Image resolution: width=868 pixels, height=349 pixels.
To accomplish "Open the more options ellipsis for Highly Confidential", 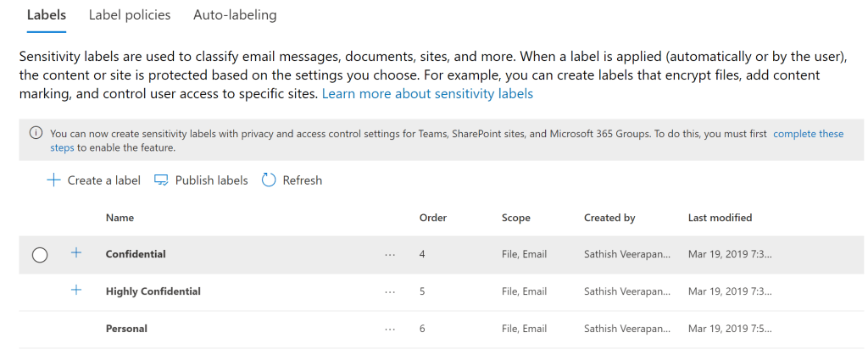I will point(390,292).
